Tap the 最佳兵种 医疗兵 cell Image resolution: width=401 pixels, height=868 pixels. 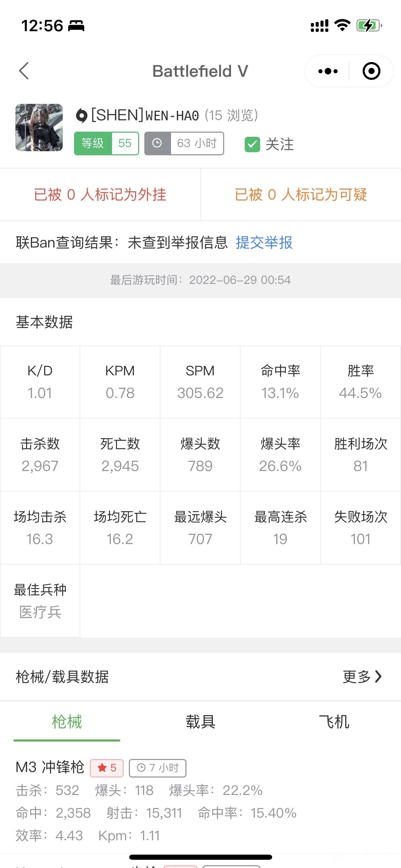point(40,601)
